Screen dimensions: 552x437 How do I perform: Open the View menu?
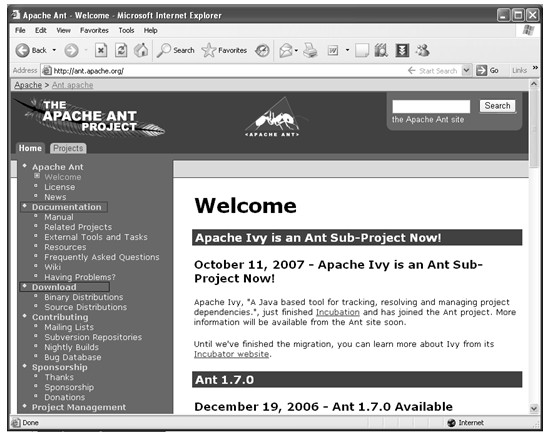click(x=63, y=31)
